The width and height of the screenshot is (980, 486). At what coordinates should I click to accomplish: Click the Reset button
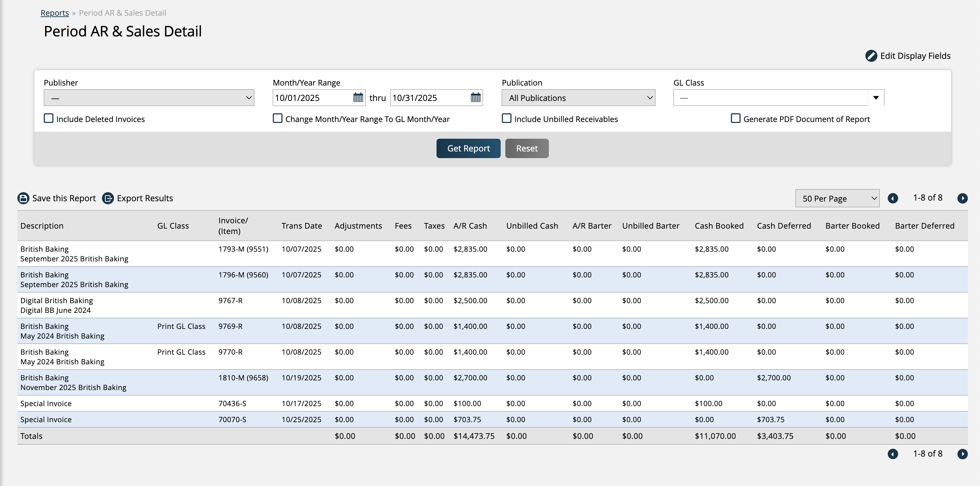[526, 148]
